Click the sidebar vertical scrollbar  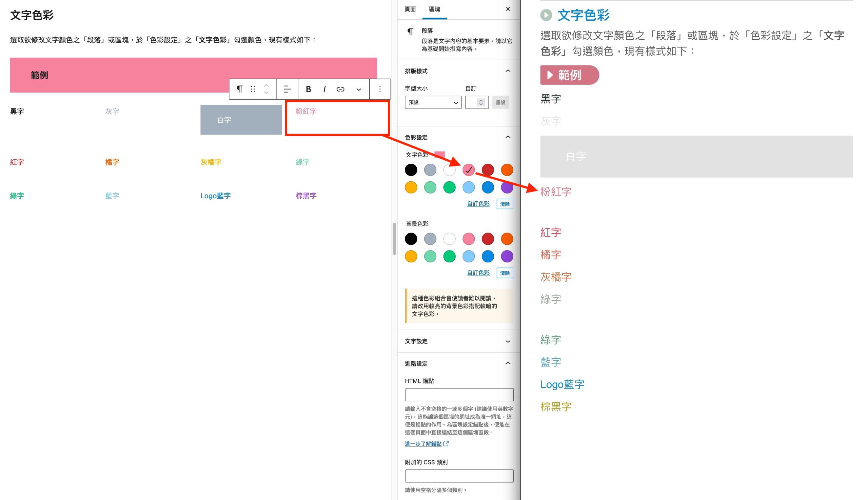click(394, 239)
